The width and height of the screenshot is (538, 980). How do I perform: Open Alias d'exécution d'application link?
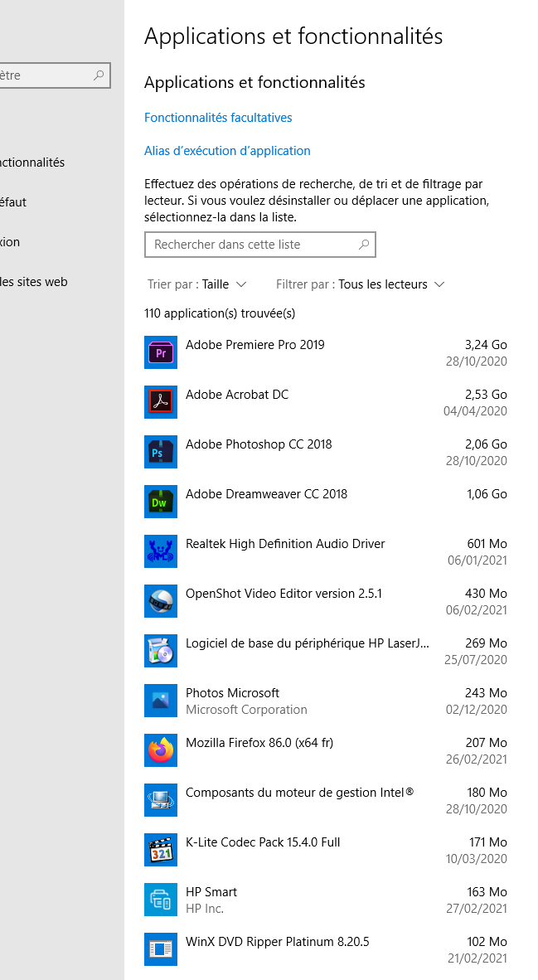(x=227, y=151)
